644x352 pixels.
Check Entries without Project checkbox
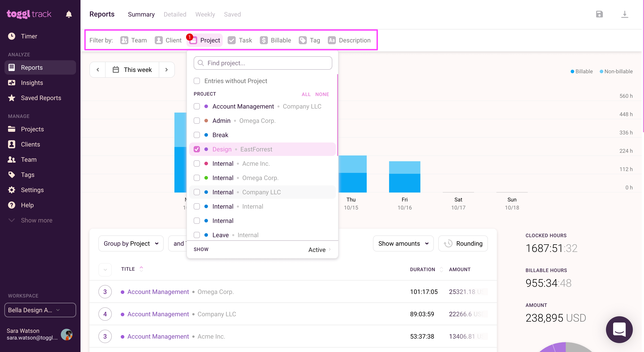[x=197, y=81]
